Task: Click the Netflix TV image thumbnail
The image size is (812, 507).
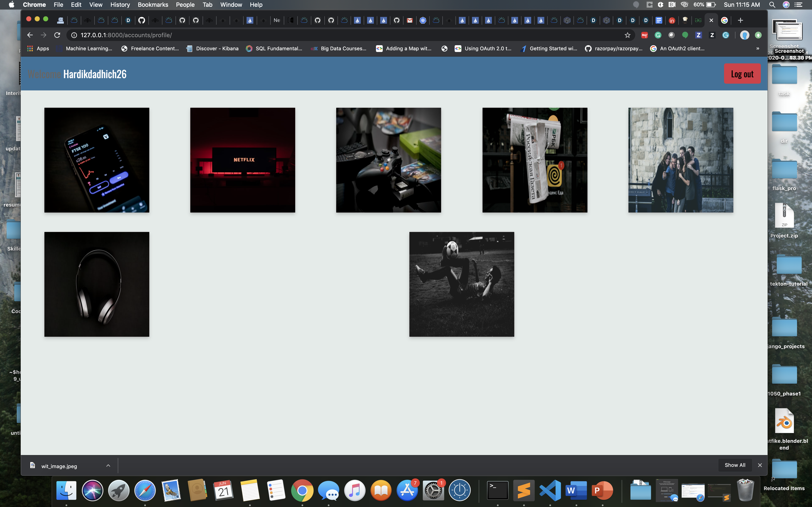Action: click(243, 160)
